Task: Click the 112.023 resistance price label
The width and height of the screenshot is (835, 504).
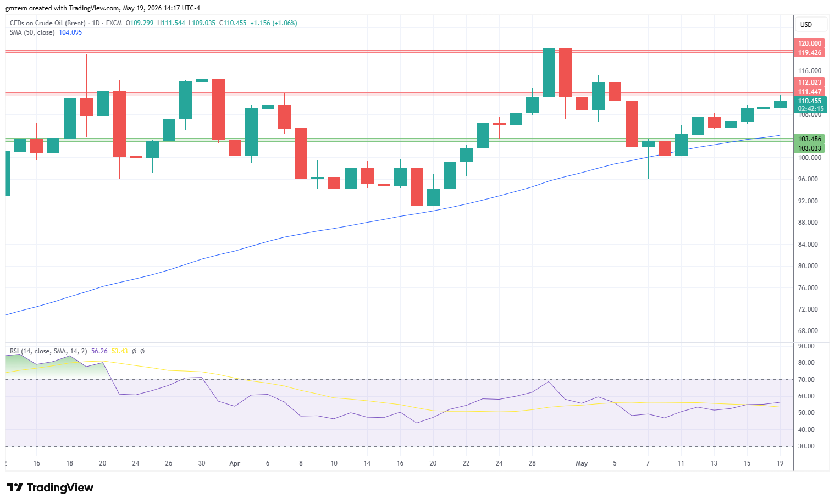Action: point(810,82)
